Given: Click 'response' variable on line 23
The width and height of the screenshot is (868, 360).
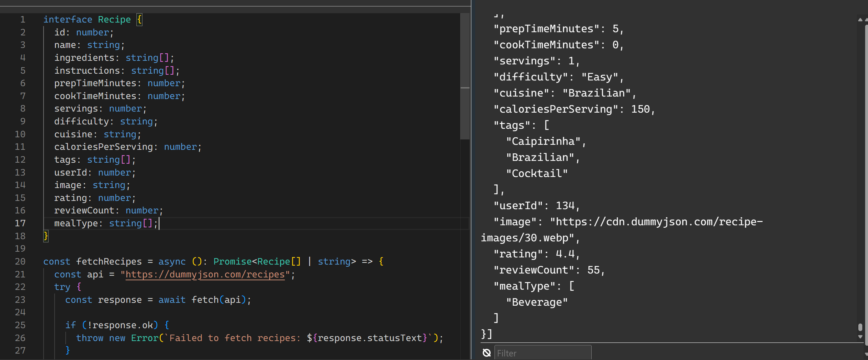Looking at the screenshot, I should 120,300.
